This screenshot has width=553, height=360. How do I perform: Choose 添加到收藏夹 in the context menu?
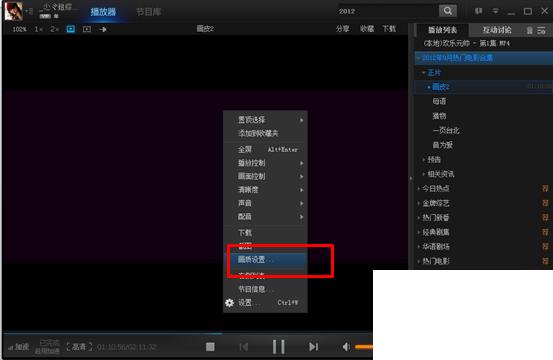(x=266, y=133)
